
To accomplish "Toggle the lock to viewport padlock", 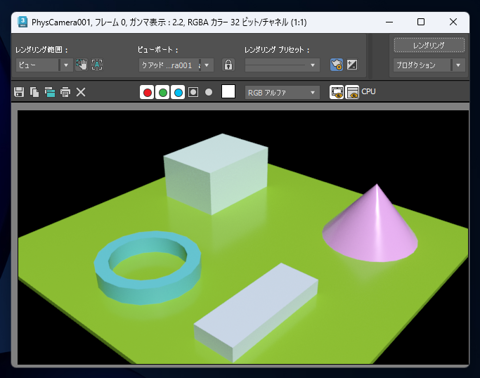I will click(228, 65).
